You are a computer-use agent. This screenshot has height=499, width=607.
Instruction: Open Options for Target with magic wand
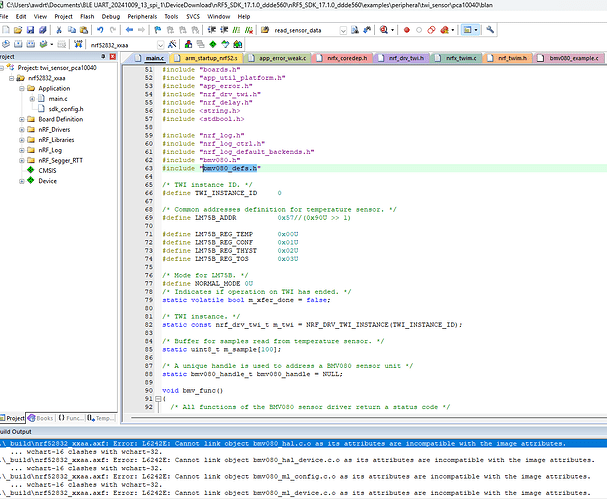click(172, 44)
